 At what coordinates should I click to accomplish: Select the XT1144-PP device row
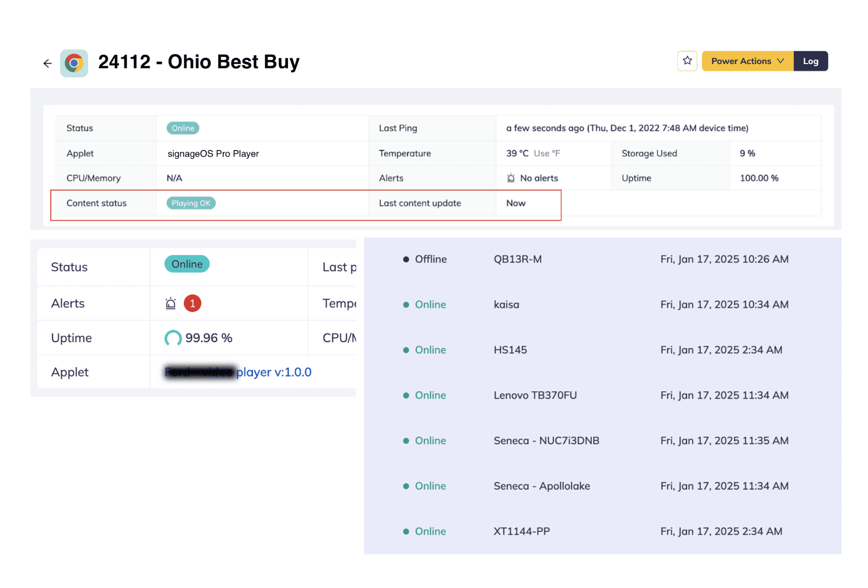click(x=522, y=531)
